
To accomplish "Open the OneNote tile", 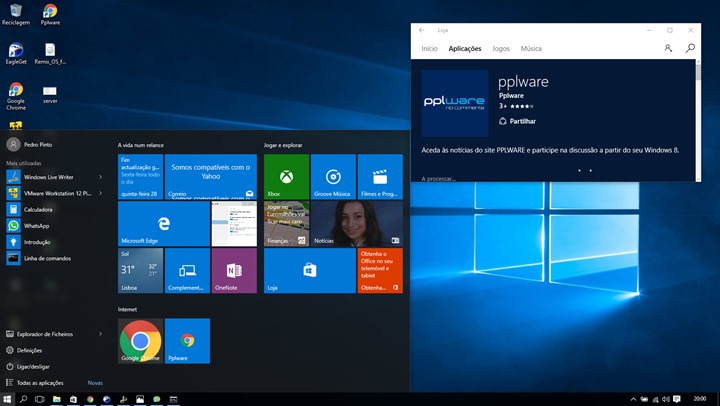I will point(234,270).
